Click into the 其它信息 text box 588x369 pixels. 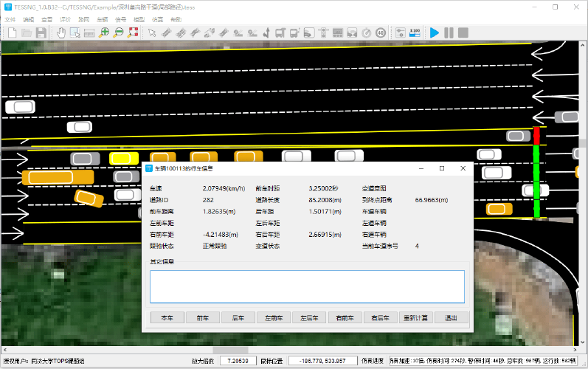coord(307,286)
